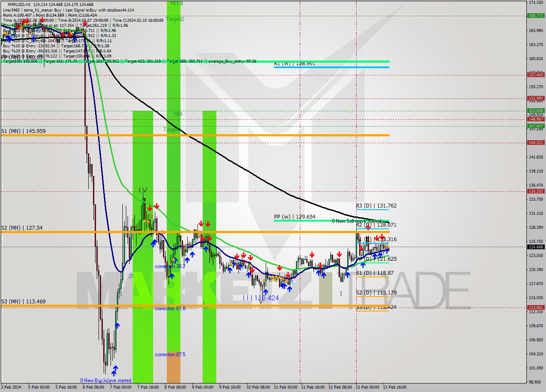Click the red 152.997 price tag
Viewport: 546px width, 392px height.
pyautogui.click(x=536, y=98)
